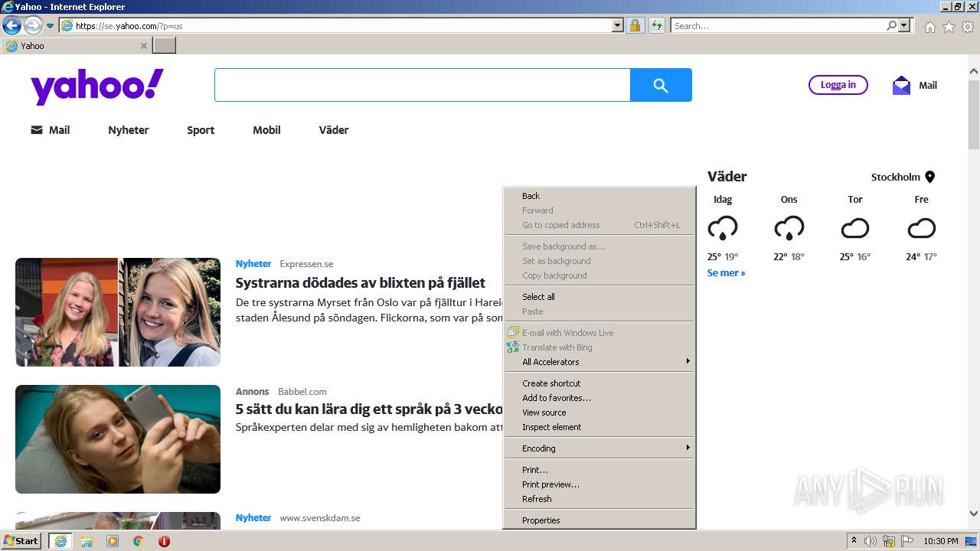
Task: Choose Add to favorites… in context menu
Action: pos(599,398)
